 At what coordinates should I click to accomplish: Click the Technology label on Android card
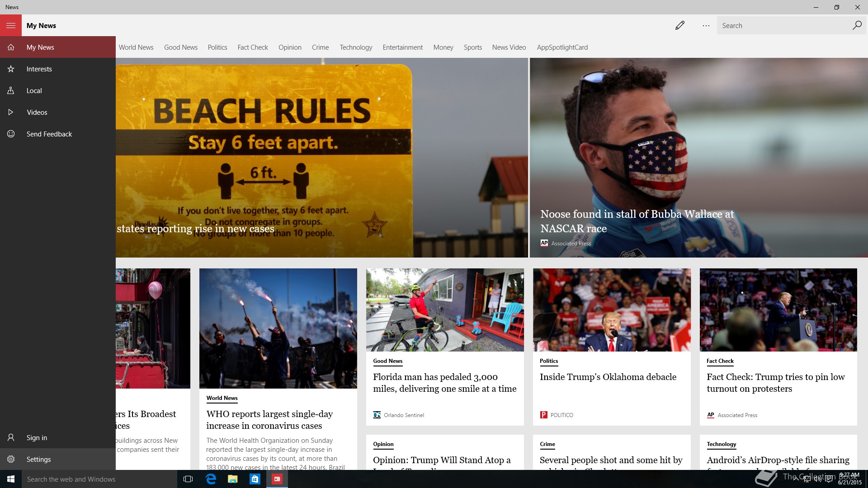click(x=722, y=444)
